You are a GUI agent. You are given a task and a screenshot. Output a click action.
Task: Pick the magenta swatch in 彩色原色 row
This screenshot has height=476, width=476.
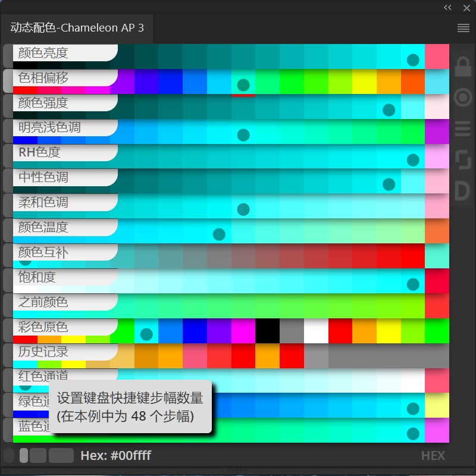[x=243, y=331]
